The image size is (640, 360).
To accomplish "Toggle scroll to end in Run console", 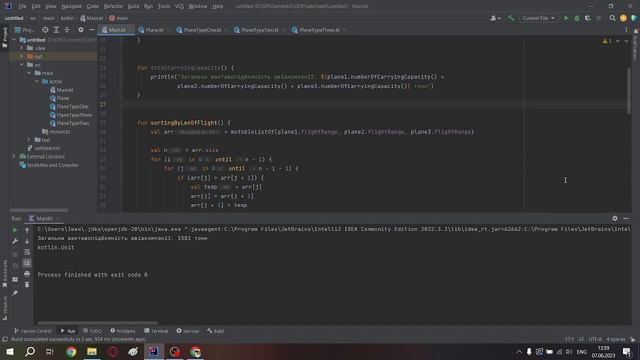I will (x=27, y=263).
